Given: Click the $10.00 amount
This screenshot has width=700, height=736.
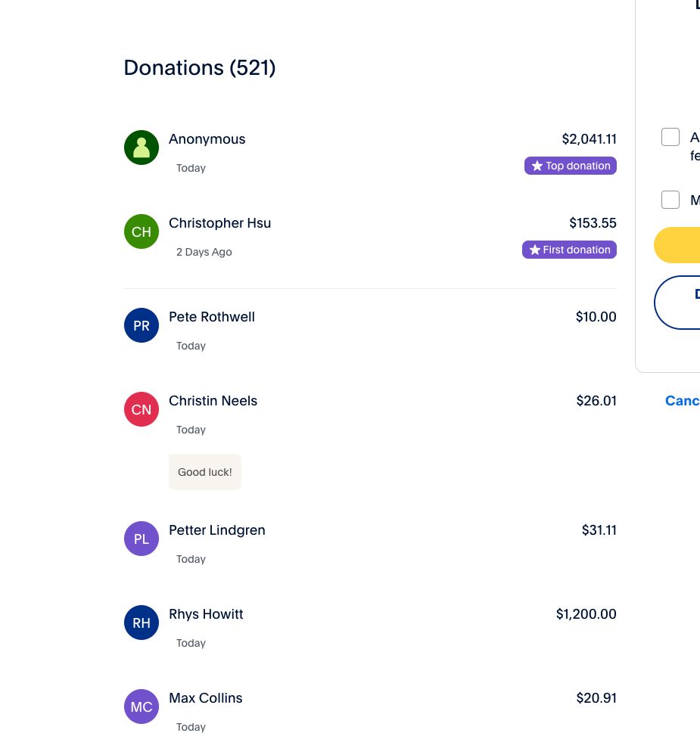Looking at the screenshot, I should (x=596, y=317).
